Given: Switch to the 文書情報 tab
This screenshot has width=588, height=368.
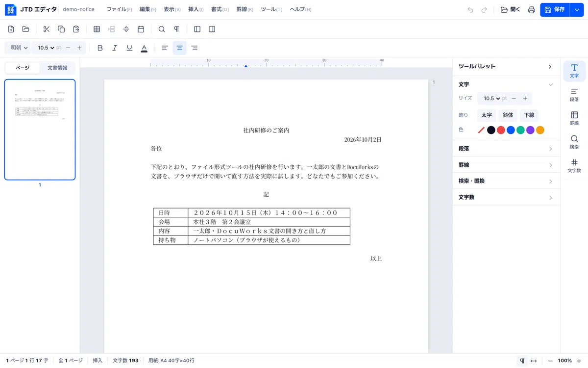Looking at the screenshot, I should pos(57,68).
